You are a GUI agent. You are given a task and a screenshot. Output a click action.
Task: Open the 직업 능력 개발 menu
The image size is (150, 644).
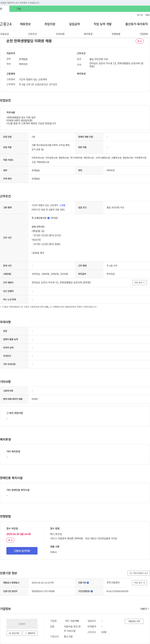103,24
